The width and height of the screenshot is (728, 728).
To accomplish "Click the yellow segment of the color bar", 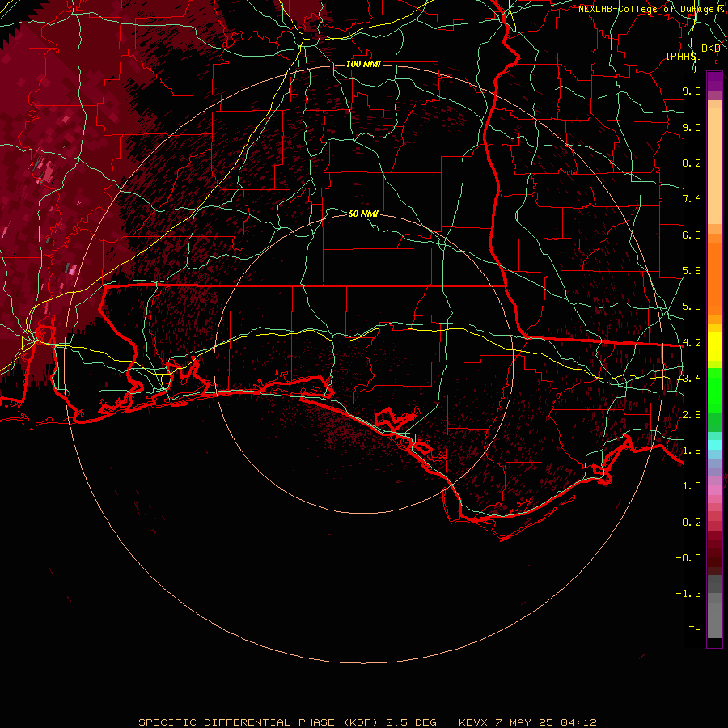I will pos(714,346).
